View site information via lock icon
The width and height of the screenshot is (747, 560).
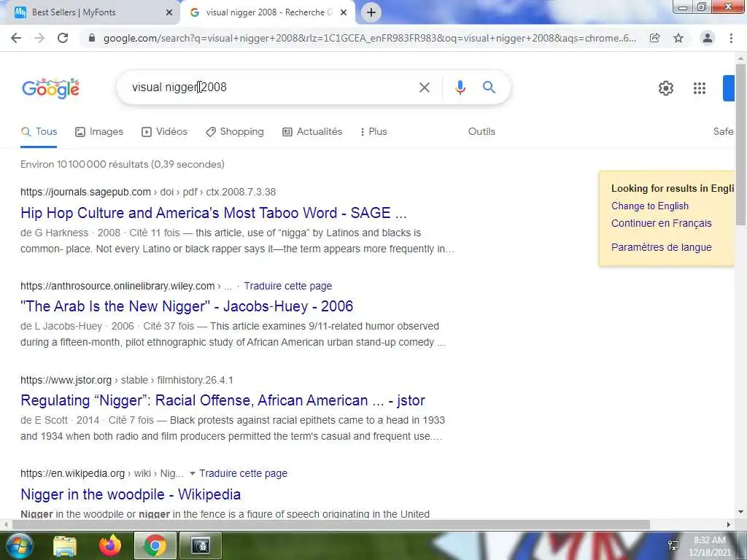coord(92,38)
